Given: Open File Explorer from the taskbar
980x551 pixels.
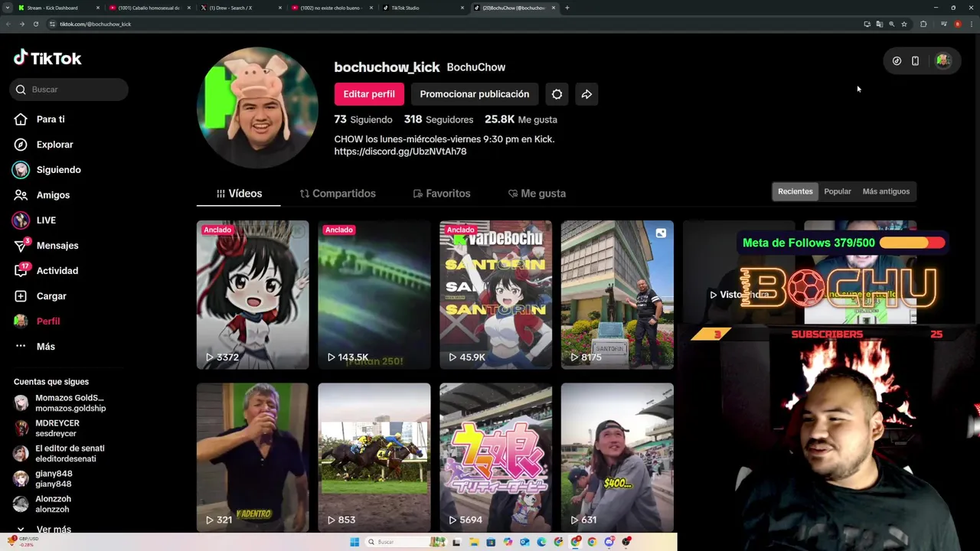Looking at the screenshot, I should click(474, 542).
